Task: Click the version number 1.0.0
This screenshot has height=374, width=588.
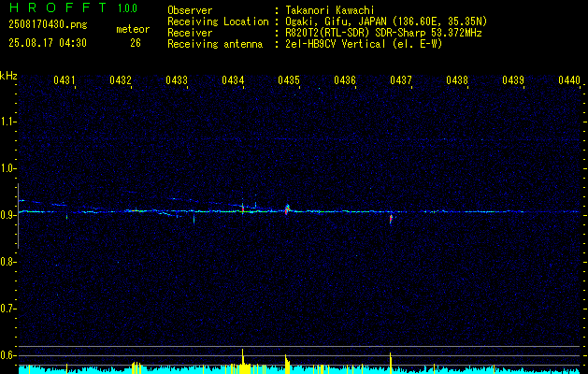Action: pos(127,7)
